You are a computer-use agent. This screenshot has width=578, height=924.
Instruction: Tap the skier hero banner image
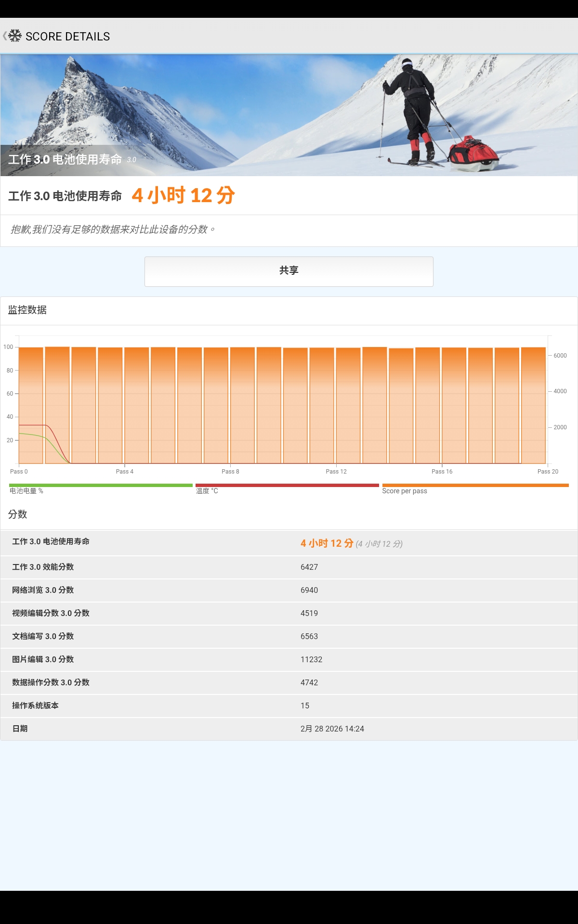pyautogui.click(x=289, y=115)
